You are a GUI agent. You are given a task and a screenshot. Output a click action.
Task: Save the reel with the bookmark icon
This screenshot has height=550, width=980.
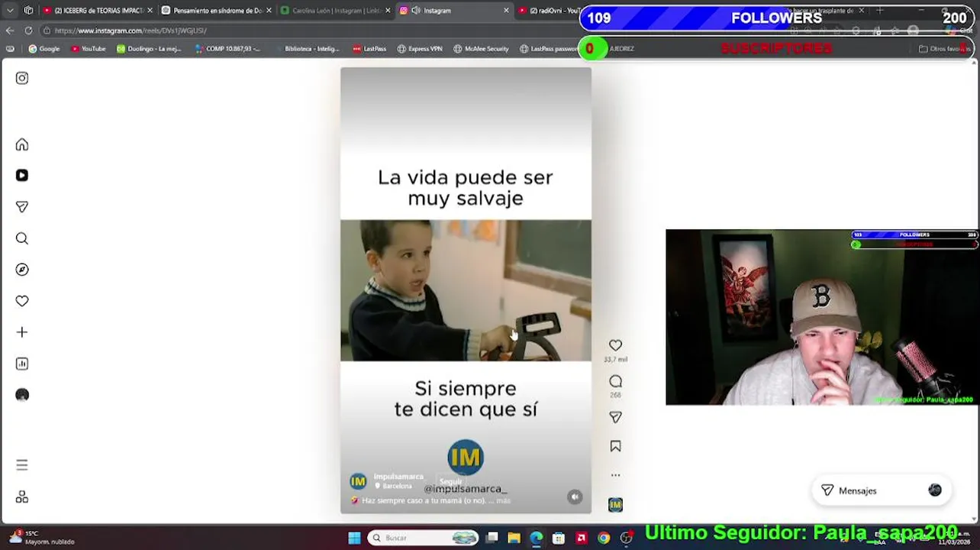tap(615, 446)
